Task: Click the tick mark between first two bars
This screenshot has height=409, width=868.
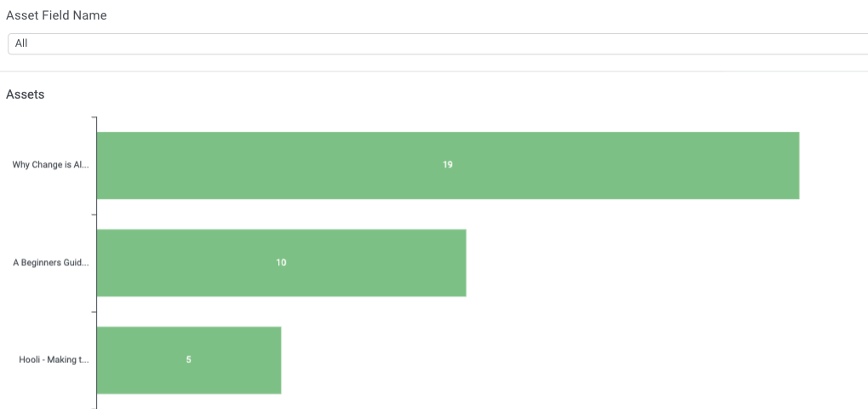Action: pos(94,214)
